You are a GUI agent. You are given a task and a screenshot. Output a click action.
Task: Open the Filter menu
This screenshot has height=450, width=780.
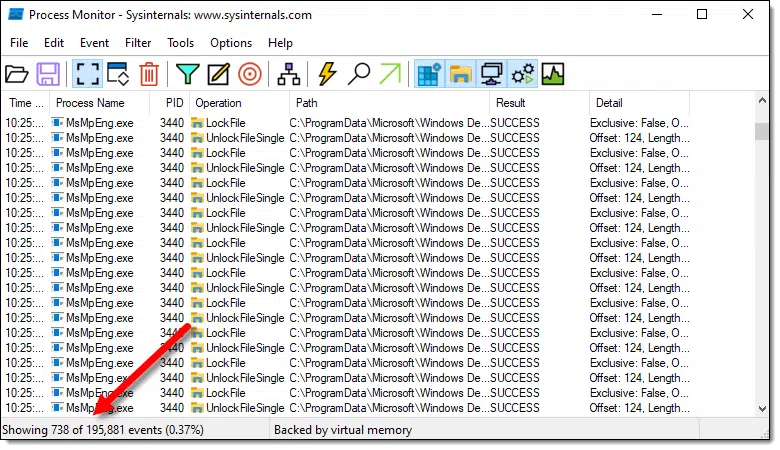[x=138, y=43]
